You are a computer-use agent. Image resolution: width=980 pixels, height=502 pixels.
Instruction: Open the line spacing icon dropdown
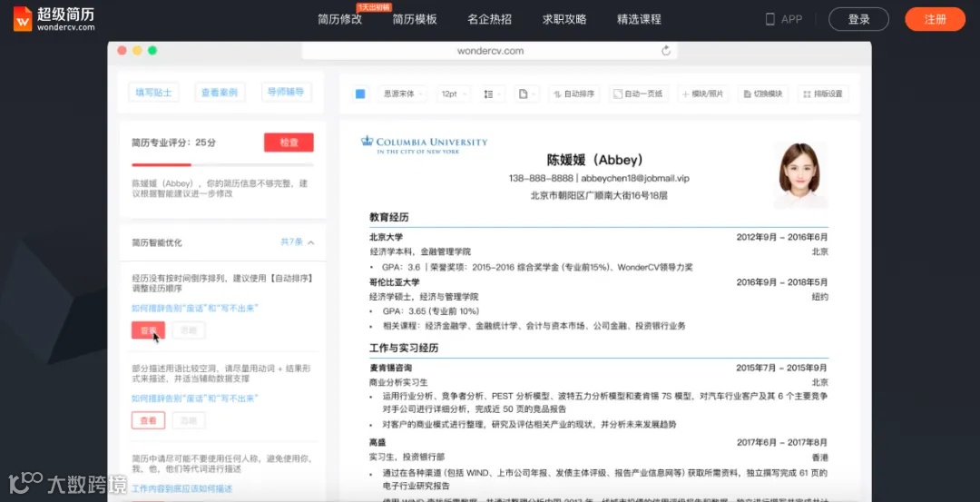[x=492, y=94]
